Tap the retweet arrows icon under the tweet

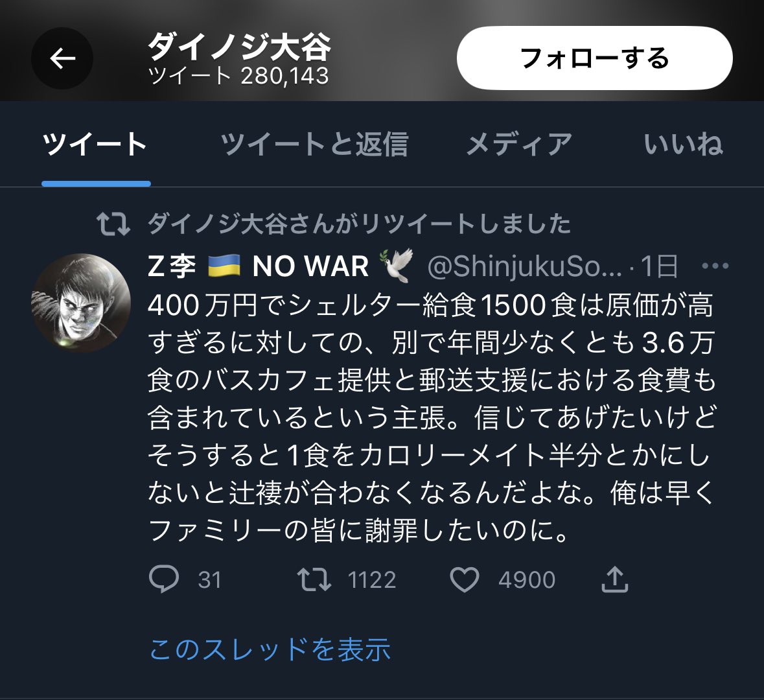[x=314, y=579]
